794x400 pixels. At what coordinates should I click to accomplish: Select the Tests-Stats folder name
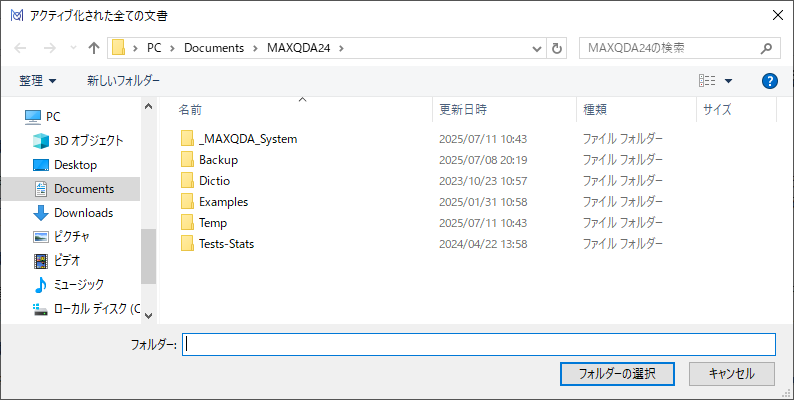click(x=226, y=244)
